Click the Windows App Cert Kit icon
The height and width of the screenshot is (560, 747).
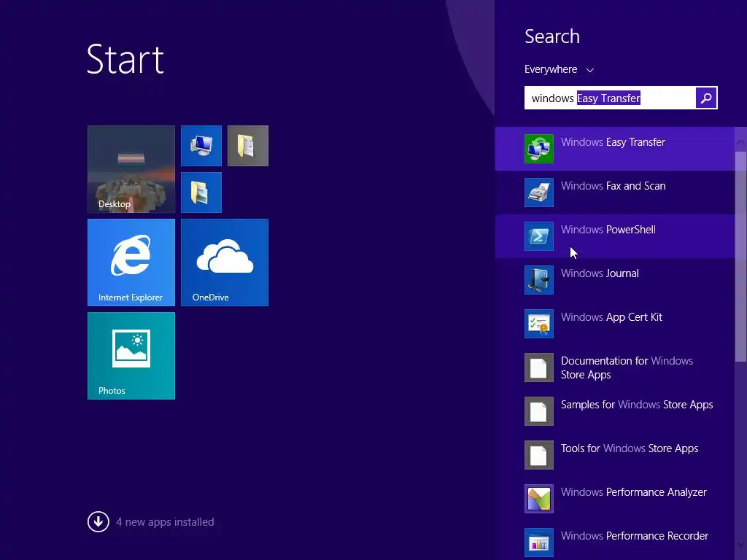[539, 324]
